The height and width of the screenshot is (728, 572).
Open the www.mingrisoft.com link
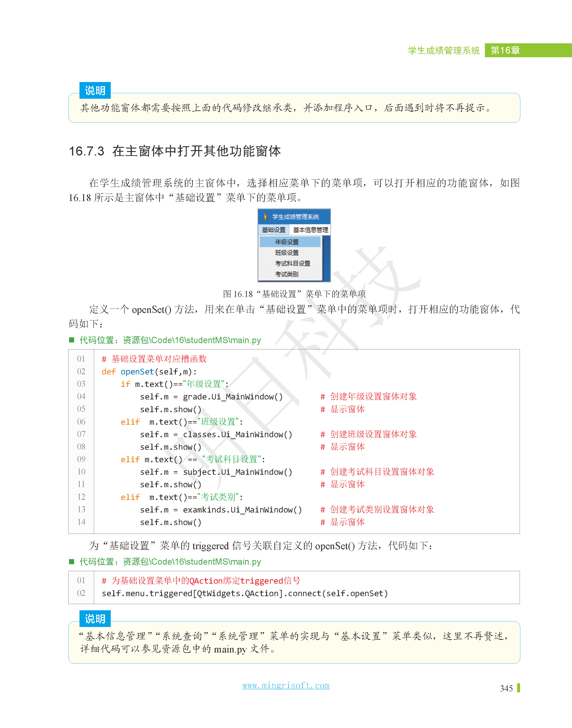tap(286, 685)
